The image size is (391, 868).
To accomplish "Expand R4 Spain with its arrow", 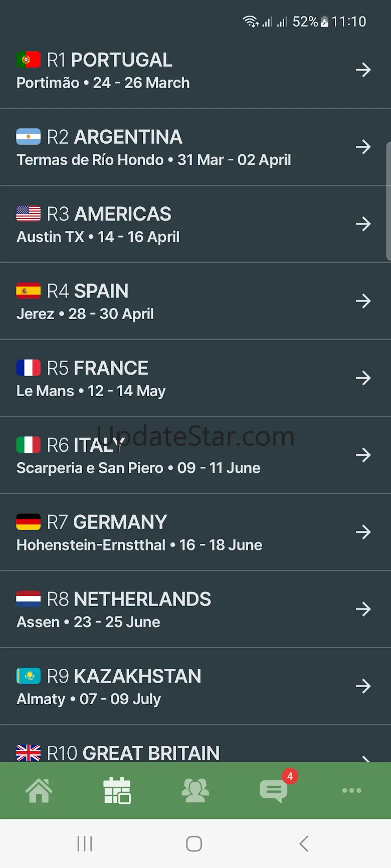I will pyautogui.click(x=363, y=301).
